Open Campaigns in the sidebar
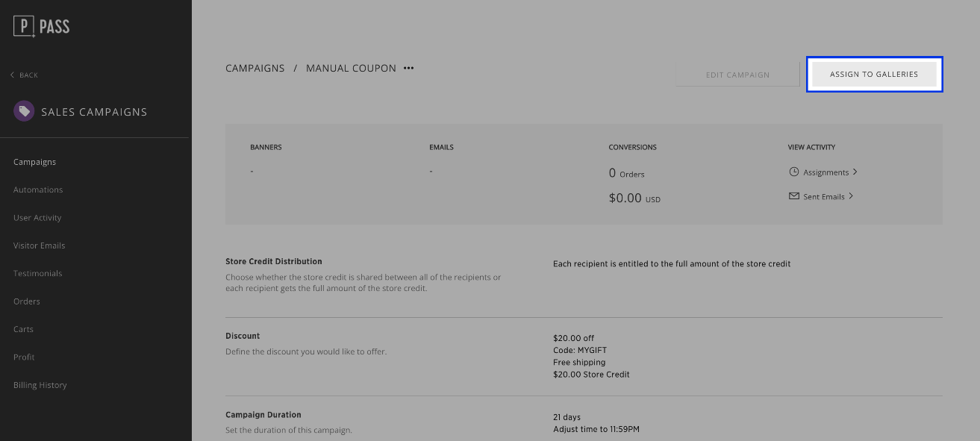Viewport: 980px width, 441px height. tap(34, 162)
